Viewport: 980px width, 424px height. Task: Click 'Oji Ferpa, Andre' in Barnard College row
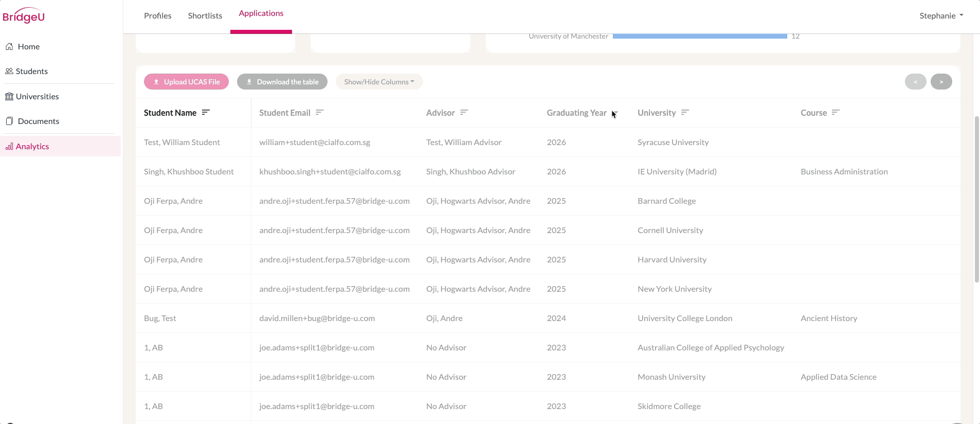[x=173, y=201]
